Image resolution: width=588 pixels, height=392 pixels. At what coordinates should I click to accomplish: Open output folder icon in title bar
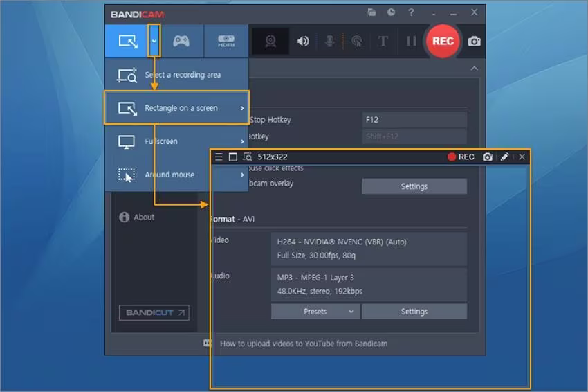pos(371,12)
